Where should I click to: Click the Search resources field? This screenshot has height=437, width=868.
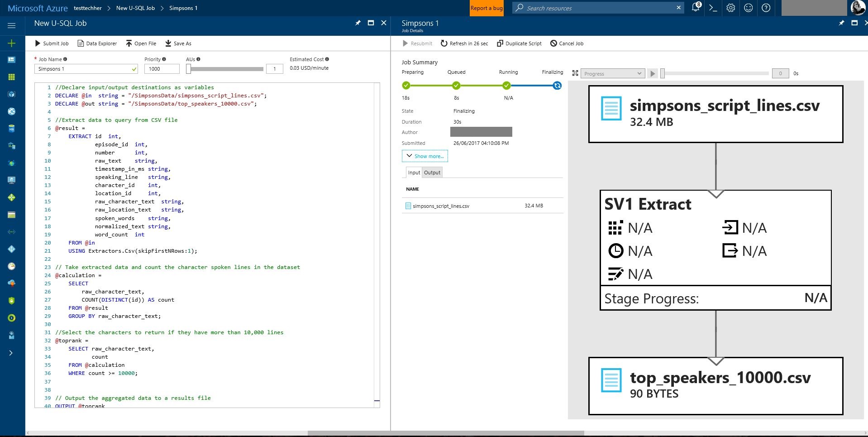click(597, 8)
